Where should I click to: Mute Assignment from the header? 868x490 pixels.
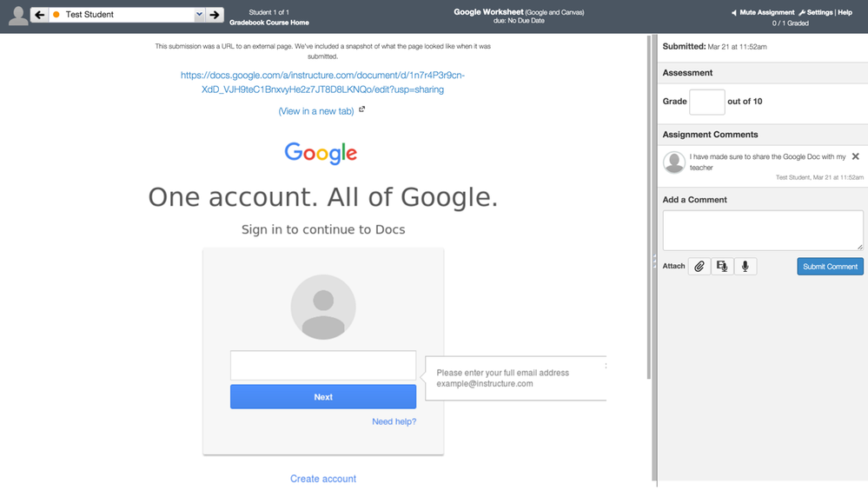[x=763, y=12]
